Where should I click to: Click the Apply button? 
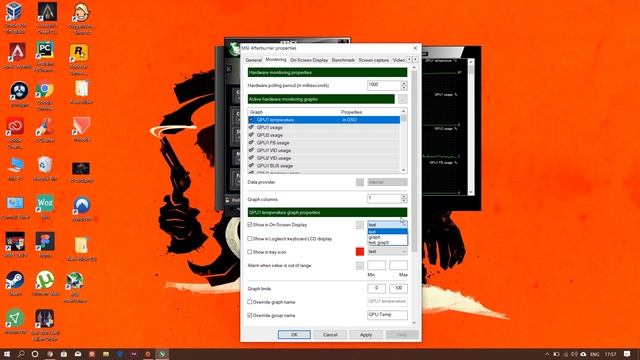point(366,335)
